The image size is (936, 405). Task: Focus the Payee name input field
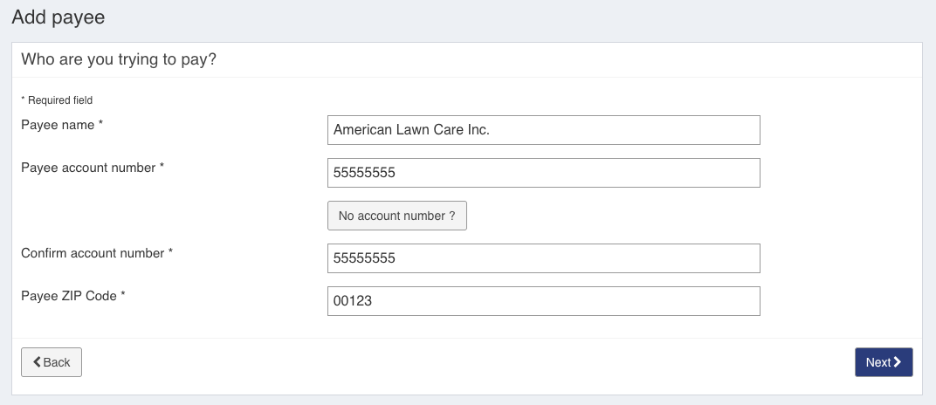(543, 130)
